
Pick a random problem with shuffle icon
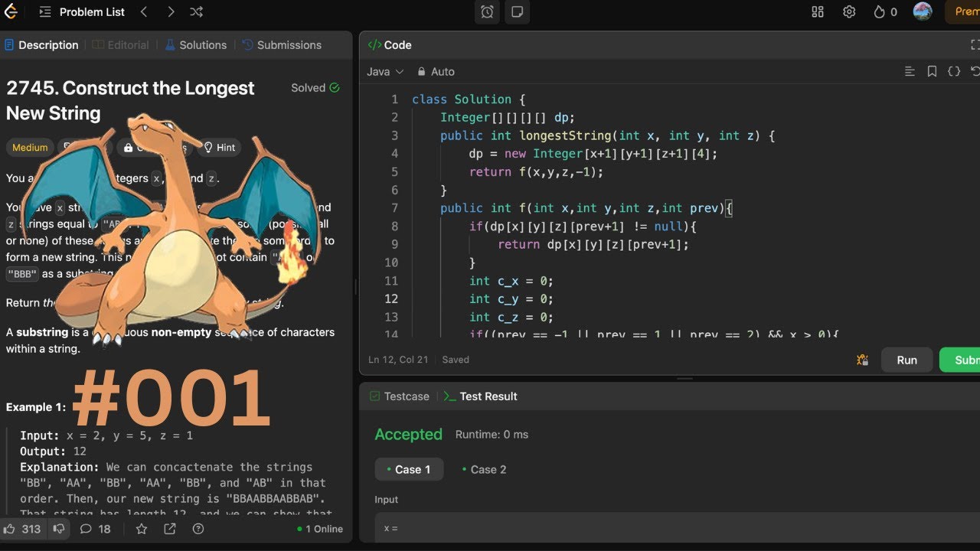coord(196,12)
